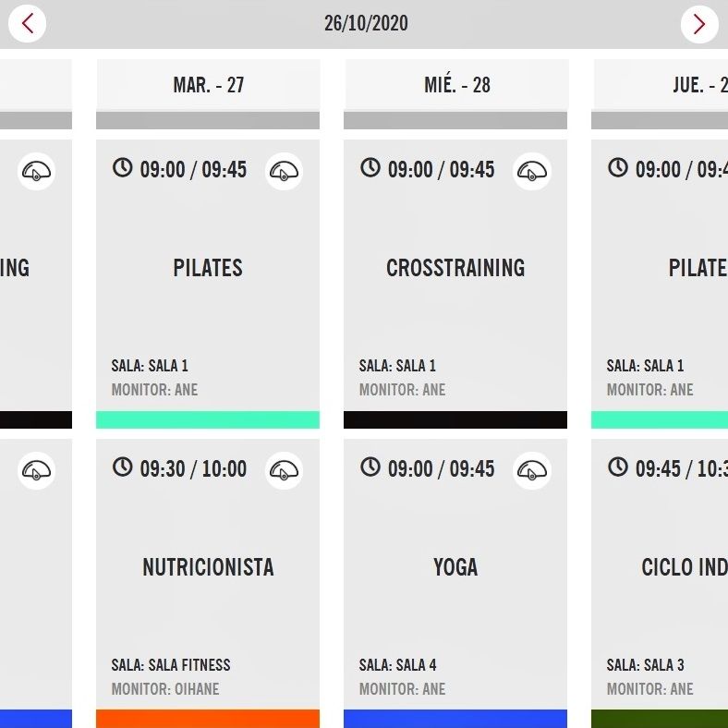Click the 26/10/2020 date label

tap(365, 24)
